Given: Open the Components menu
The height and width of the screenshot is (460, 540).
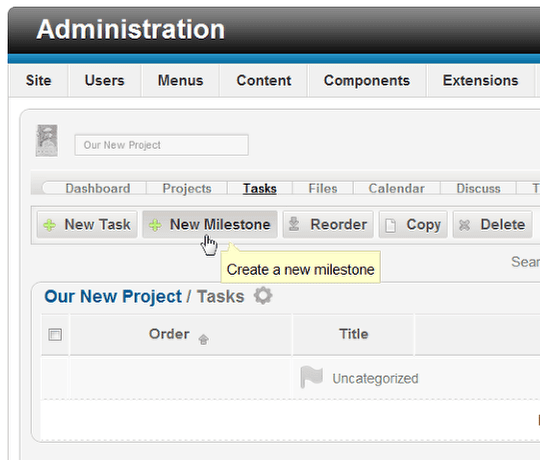Looking at the screenshot, I should click(x=367, y=81).
